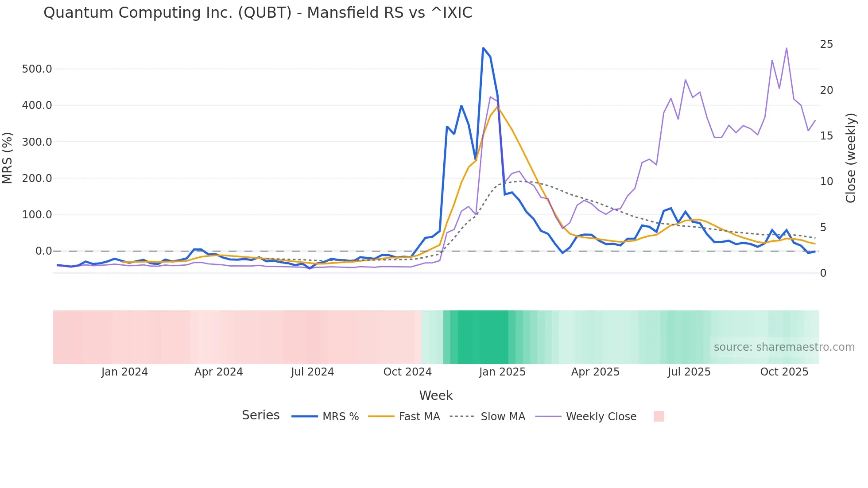Toggle the Fast MA legend entry

[404, 417]
